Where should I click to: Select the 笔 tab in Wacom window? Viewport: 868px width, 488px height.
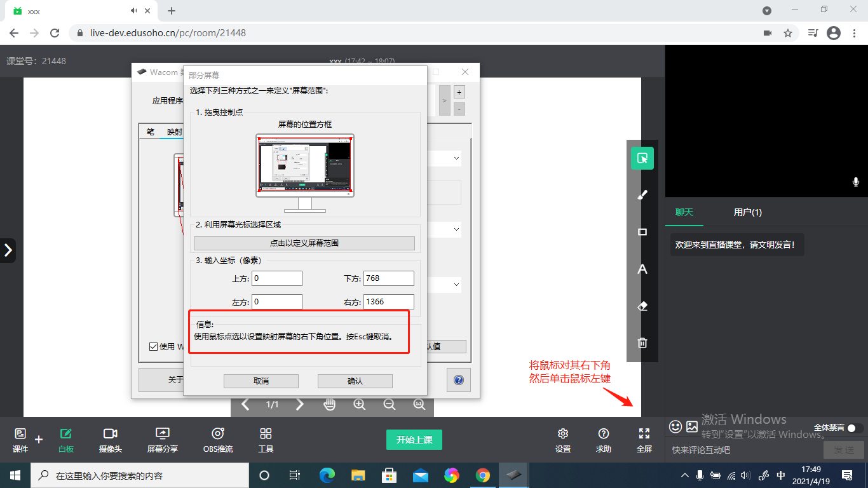151,132
